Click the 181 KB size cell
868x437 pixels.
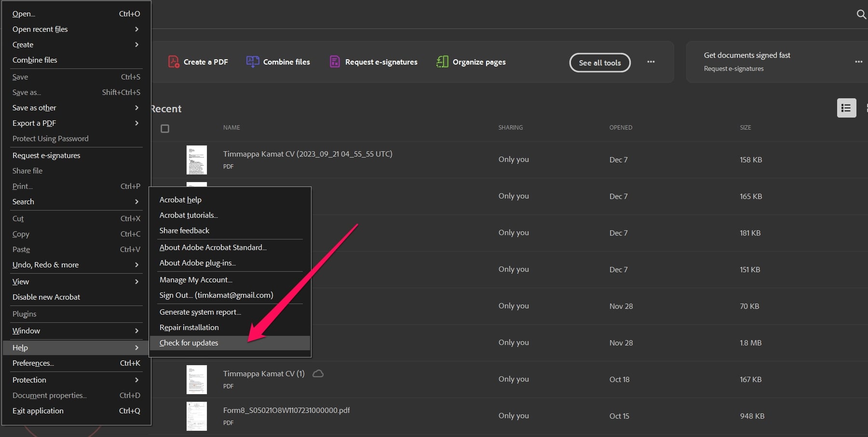point(750,233)
